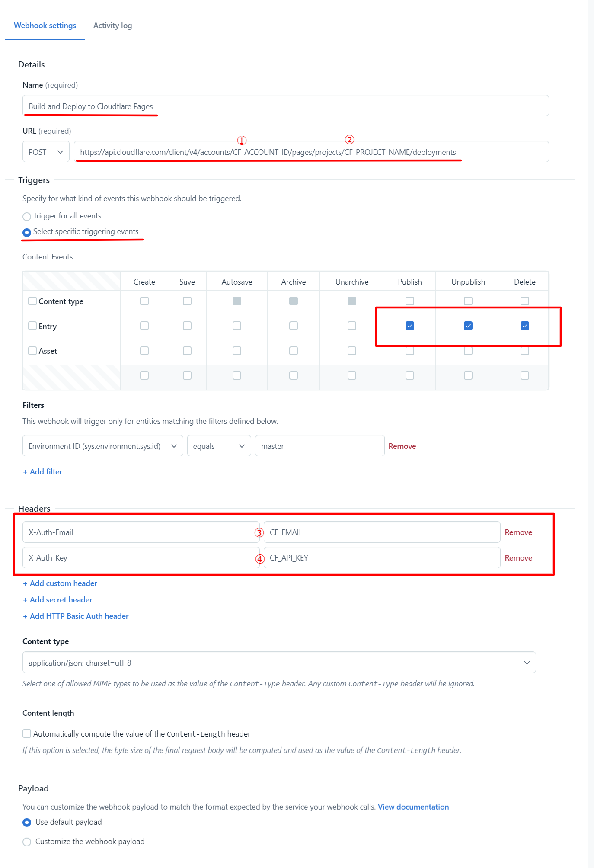
Task: Check Entry Archive checkbox
Action: click(x=294, y=326)
